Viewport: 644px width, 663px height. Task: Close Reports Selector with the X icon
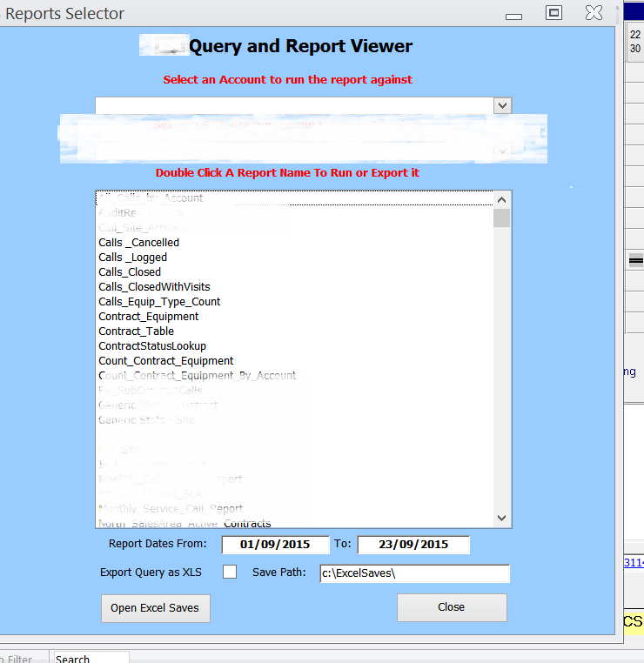coord(594,13)
